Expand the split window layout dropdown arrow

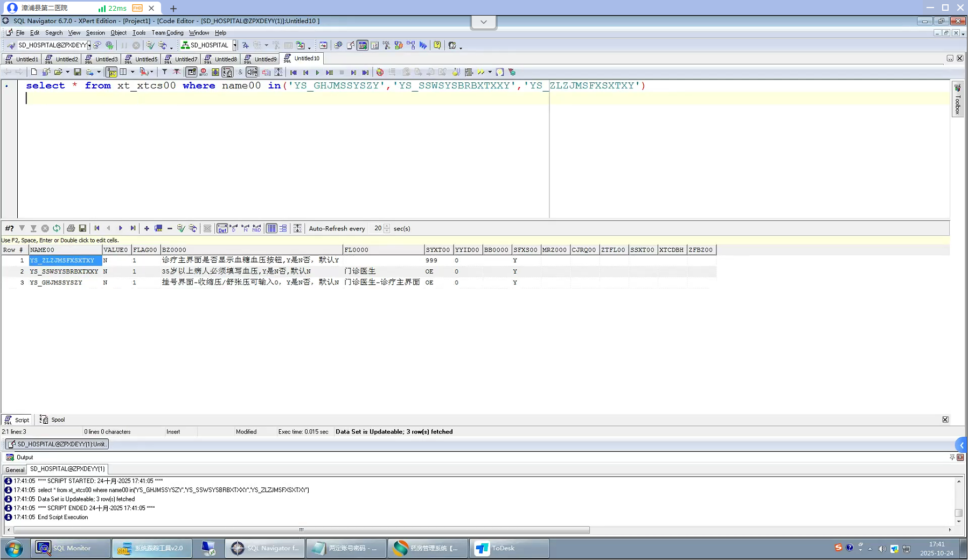click(133, 72)
